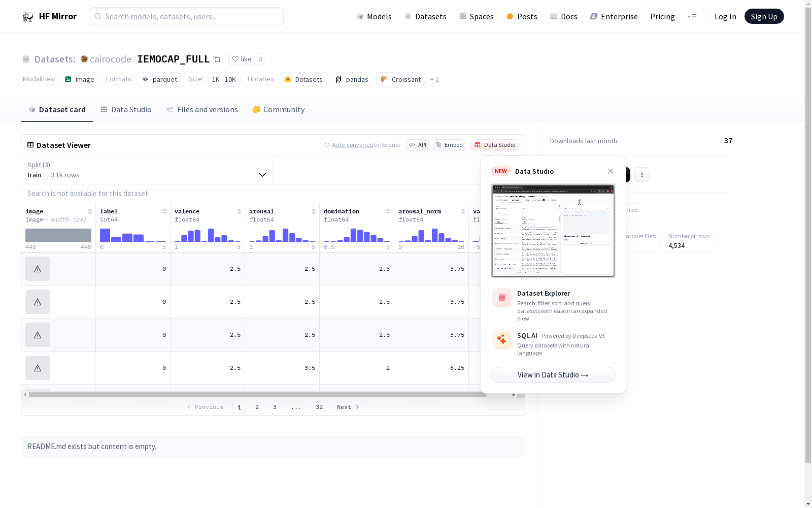
Task: Click the SQL AI sparkle icon
Action: (501, 339)
